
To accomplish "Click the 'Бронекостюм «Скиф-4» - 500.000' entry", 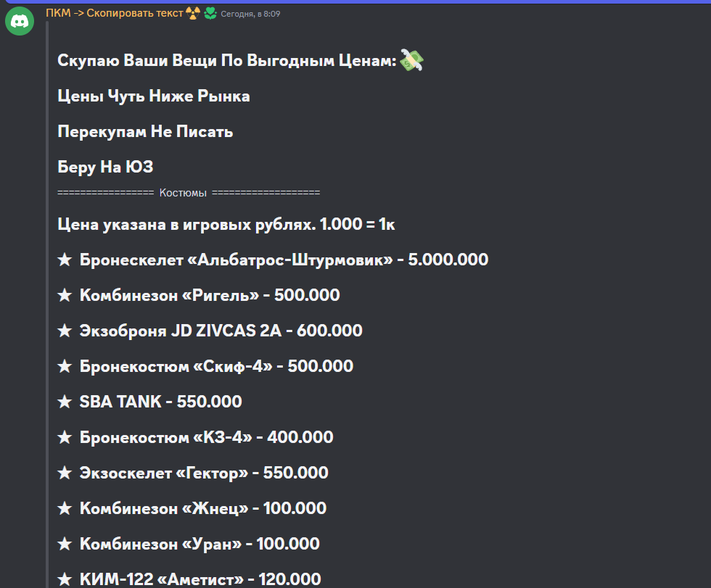I will point(216,366).
